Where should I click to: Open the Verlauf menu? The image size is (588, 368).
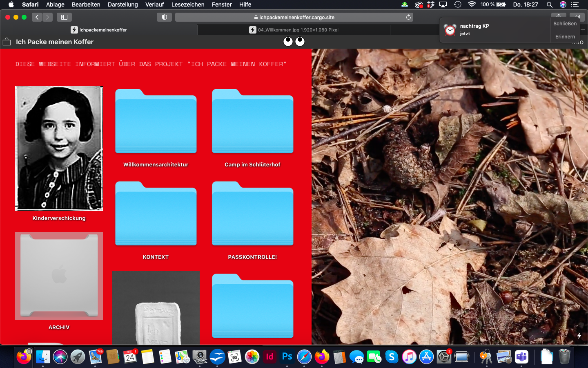[154, 4]
